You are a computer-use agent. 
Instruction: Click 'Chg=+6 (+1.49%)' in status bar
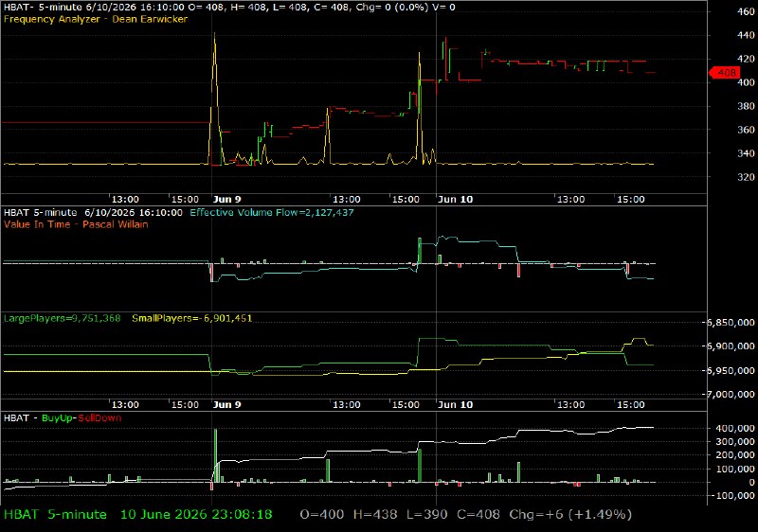(570, 515)
